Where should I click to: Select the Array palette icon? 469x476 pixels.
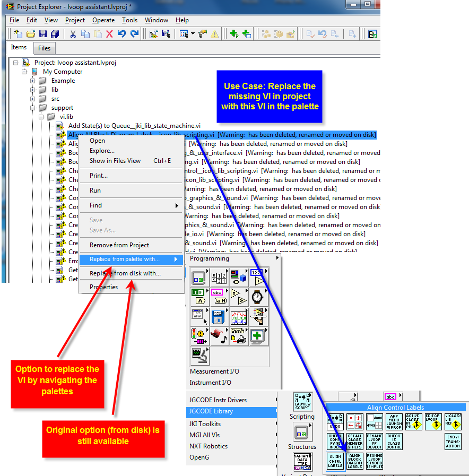tap(219, 277)
